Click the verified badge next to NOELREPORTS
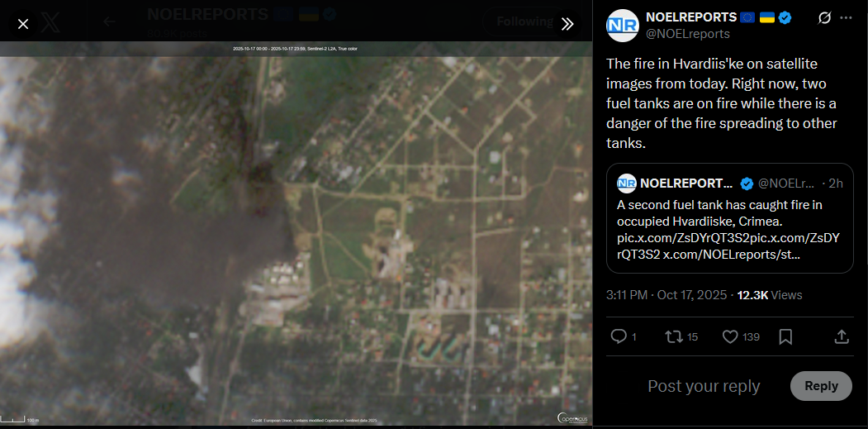This screenshot has width=868, height=429. pyautogui.click(x=785, y=17)
